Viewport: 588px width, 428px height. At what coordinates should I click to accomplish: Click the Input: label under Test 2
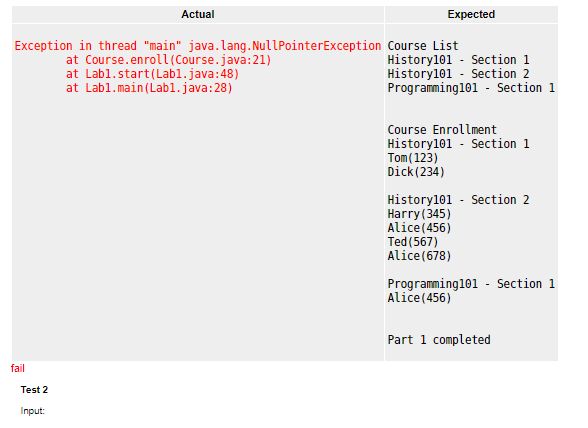point(33,411)
